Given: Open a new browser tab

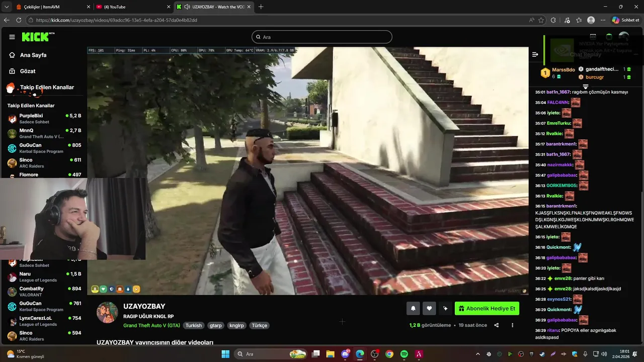Looking at the screenshot, I should 261,7.
